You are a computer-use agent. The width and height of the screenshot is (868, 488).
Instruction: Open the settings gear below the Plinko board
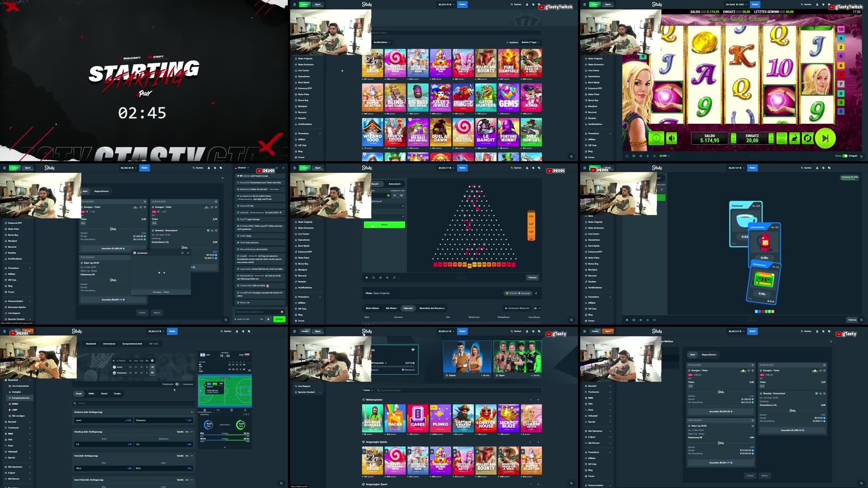pos(367,277)
